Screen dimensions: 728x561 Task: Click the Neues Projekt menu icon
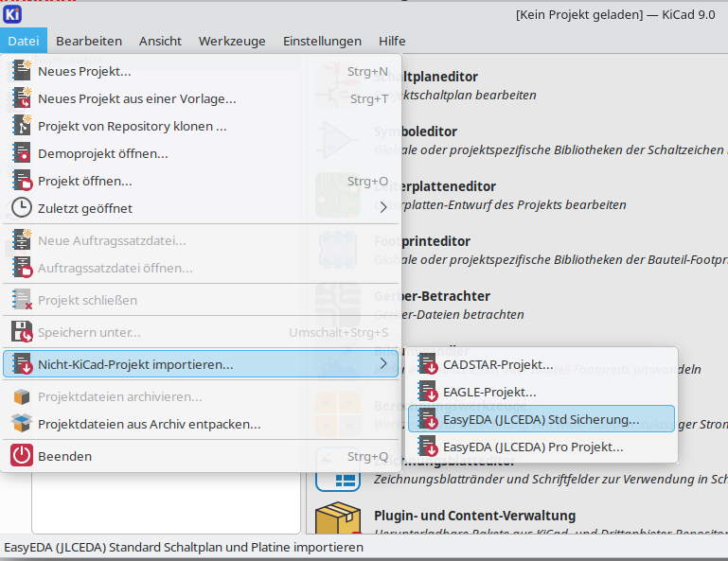click(x=22, y=71)
